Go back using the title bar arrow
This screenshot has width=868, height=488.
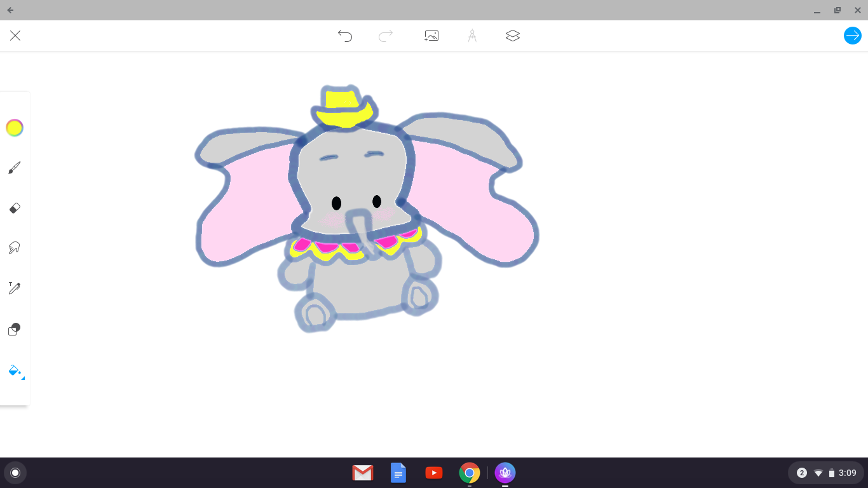pos(10,10)
